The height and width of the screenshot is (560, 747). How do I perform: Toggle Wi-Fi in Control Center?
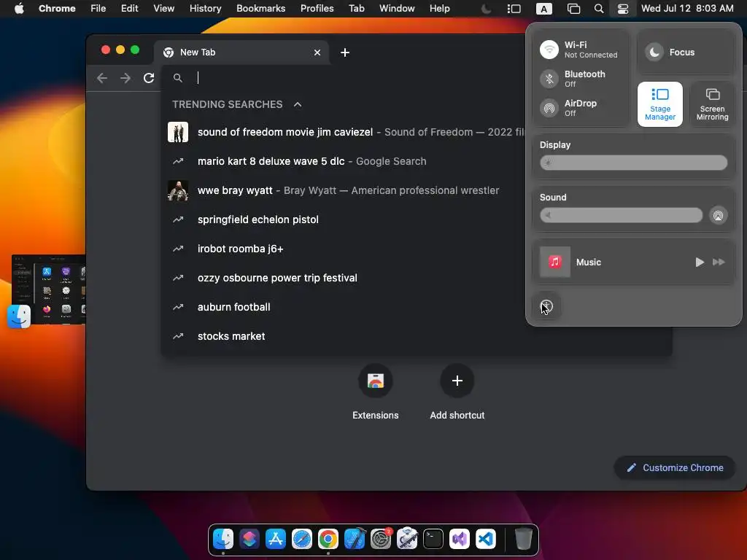pyautogui.click(x=549, y=50)
